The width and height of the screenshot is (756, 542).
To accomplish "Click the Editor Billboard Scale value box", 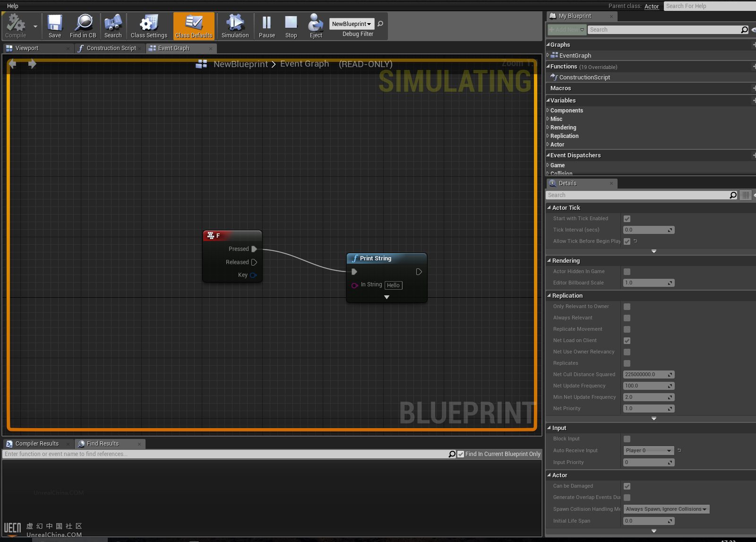I will pos(649,283).
